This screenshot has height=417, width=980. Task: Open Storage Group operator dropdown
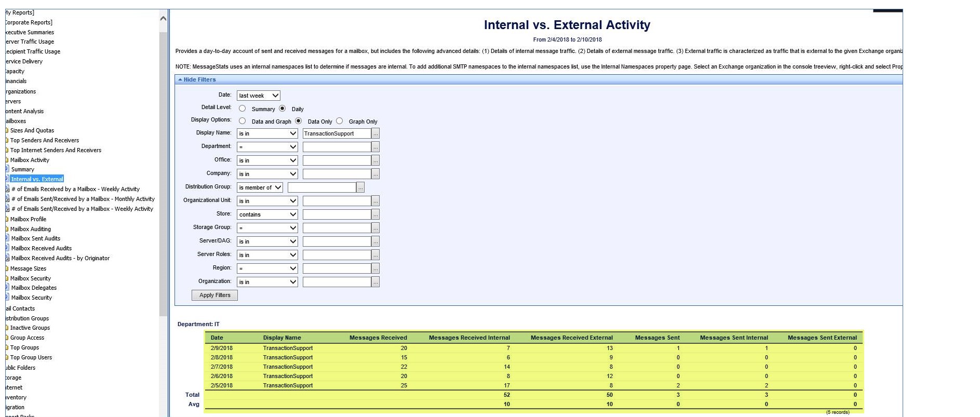tap(267, 228)
